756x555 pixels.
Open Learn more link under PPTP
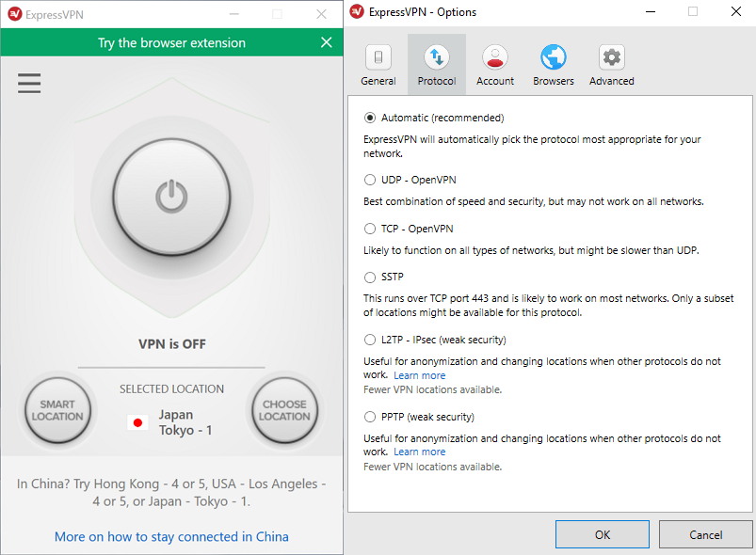(x=420, y=452)
